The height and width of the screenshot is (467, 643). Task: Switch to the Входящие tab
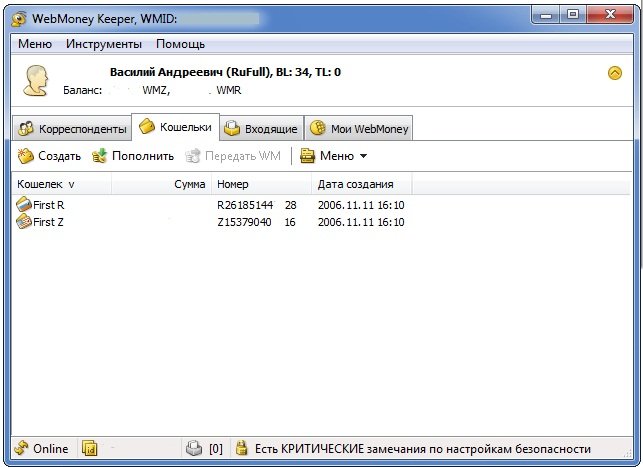[x=262, y=128]
